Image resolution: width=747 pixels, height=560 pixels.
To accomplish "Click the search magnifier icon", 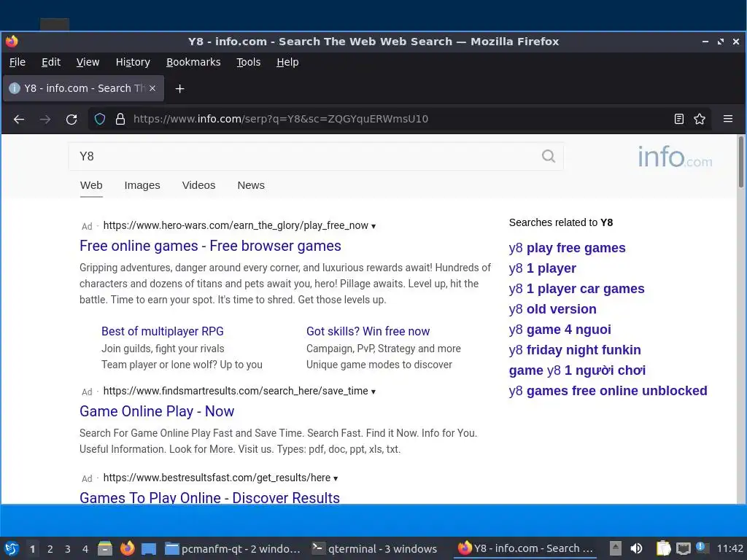I will [x=549, y=156].
